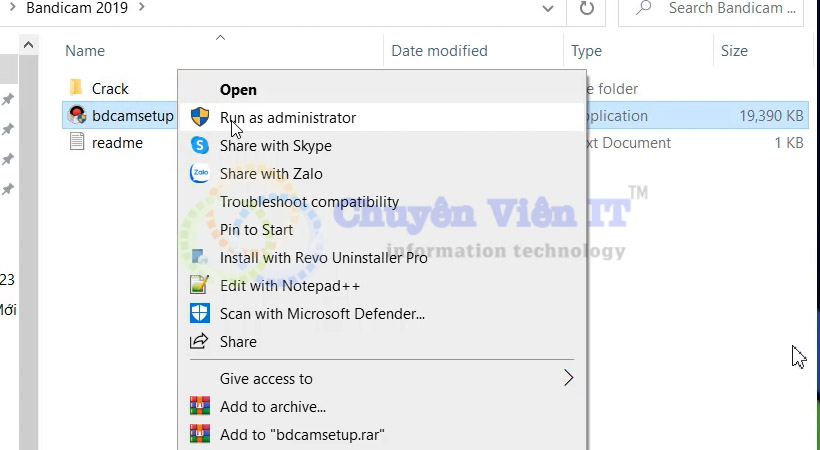The width and height of the screenshot is (820, 450).
Task: Click the Crack folder icon
Action: point(77,89)
